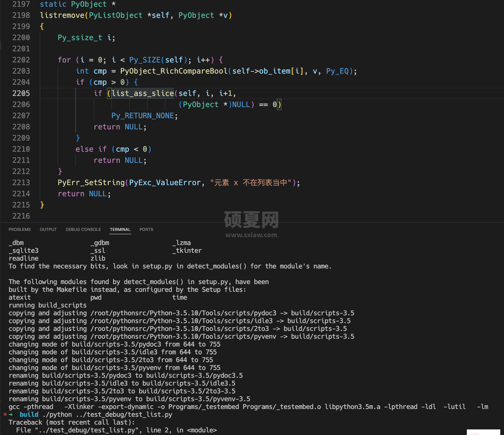The width and height of the screenshot is (504, 435).
Task: Click the Chinese error string literal
Action: pyautogui.click(x=251, y=183)
